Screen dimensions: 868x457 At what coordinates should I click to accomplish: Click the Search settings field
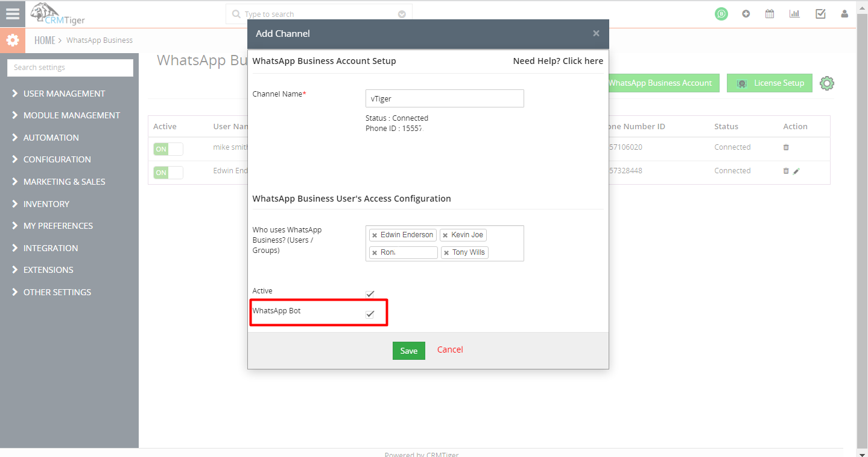pos(70,68)
